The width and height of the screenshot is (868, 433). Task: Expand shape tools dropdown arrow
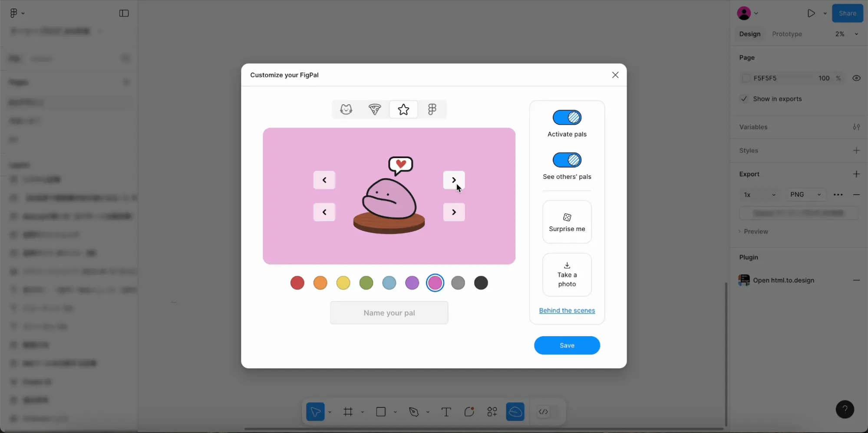[395, 412]
